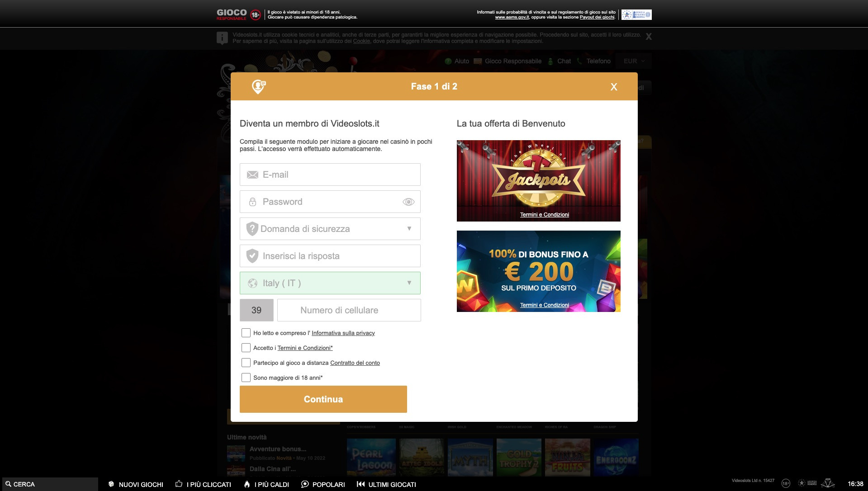Click the Gioco Responsabile icon
Image resolution: width=868 pixels, height=491 pixels.
pos(477,61)
